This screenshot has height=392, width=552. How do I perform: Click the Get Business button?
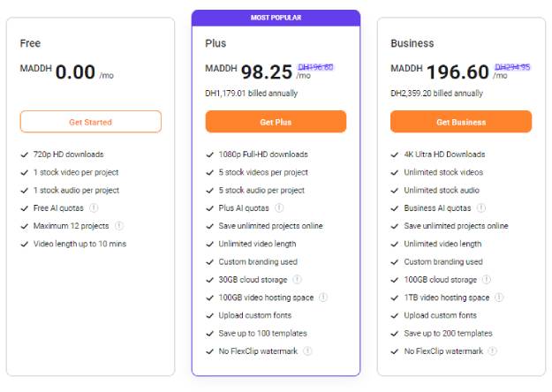pyautogui.click(x=461, y=122)
